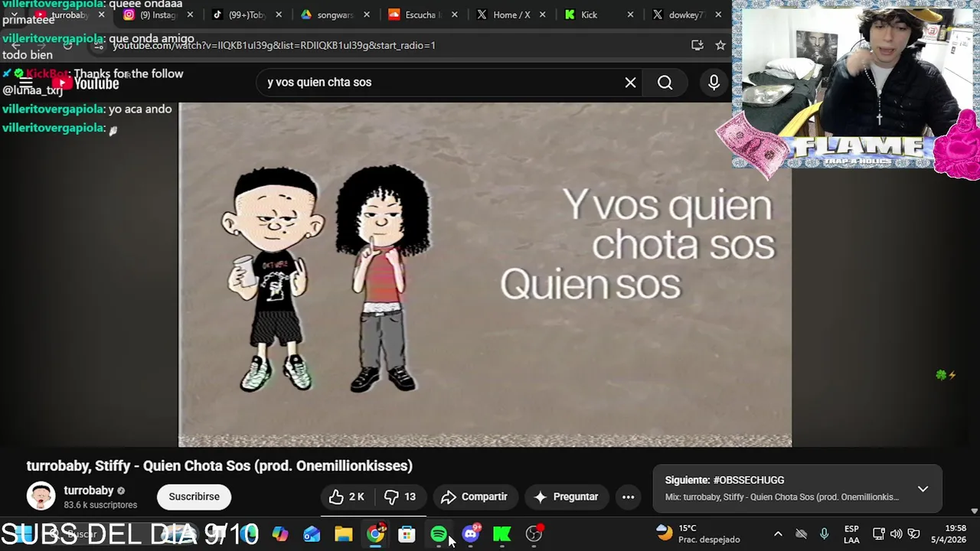The image size is (980, 551).
Task: Open the turrobaby channel name link
Action: (89, 491)
